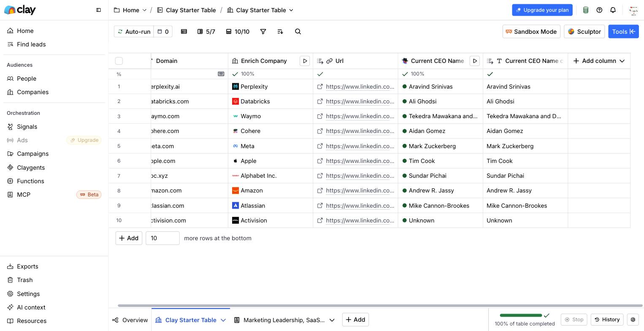
Task: Toggle Auto-run setting
Action: click(x=134, y=32)
